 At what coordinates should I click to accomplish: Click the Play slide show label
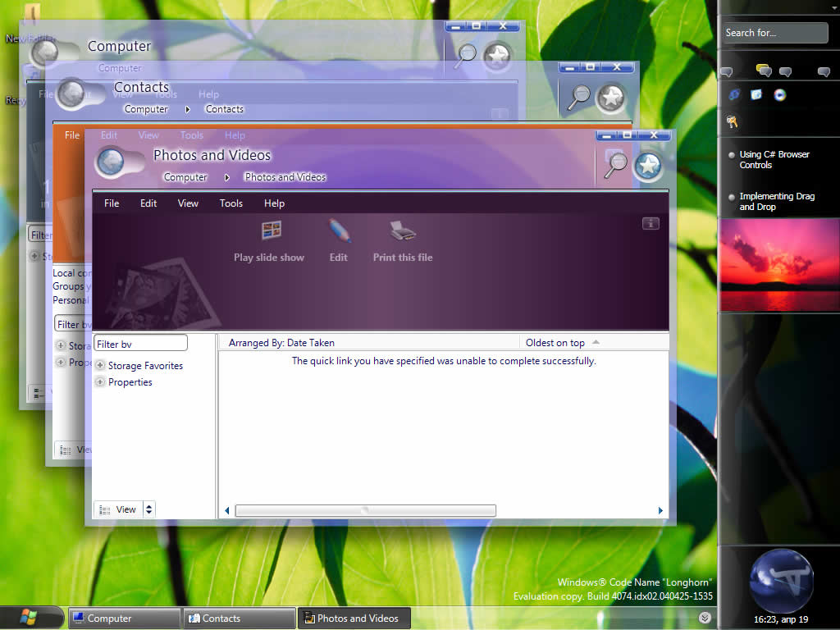[x=269, y=257]
